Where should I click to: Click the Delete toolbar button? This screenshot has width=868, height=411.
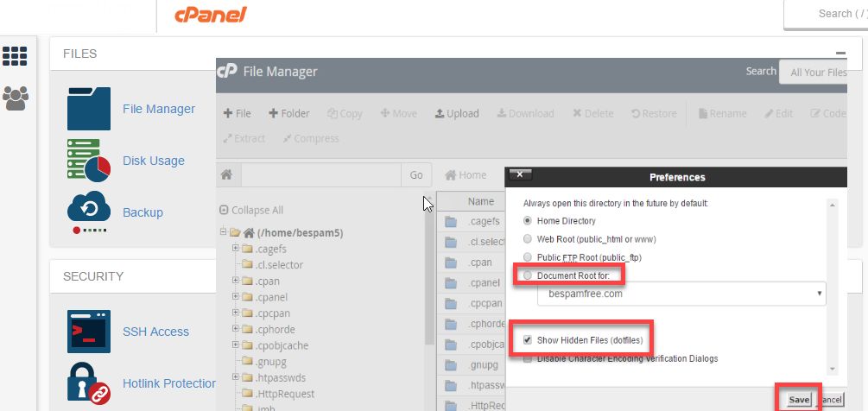(592, 113)
